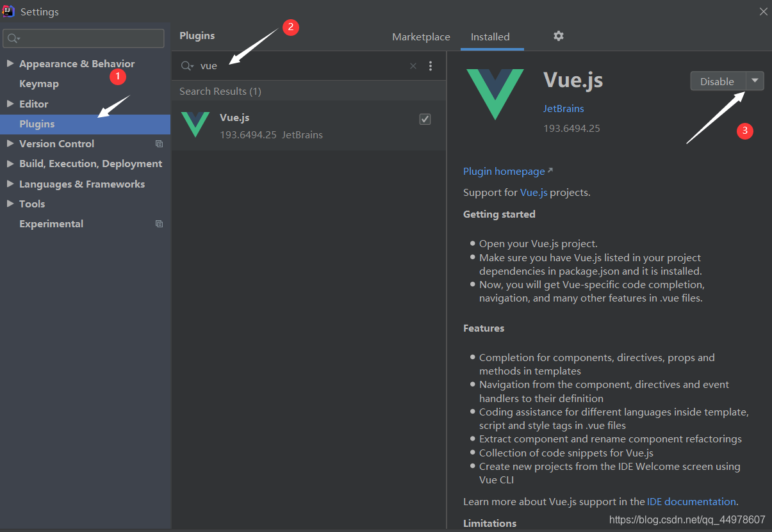This screenshot has height=532, width=772.
Task: Open the dropdown arrow next to Disable
Action: 755,81
